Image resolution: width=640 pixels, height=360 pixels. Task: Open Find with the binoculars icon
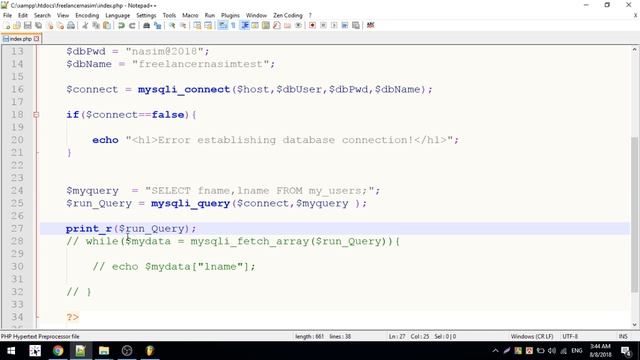(x=146, y=25)
